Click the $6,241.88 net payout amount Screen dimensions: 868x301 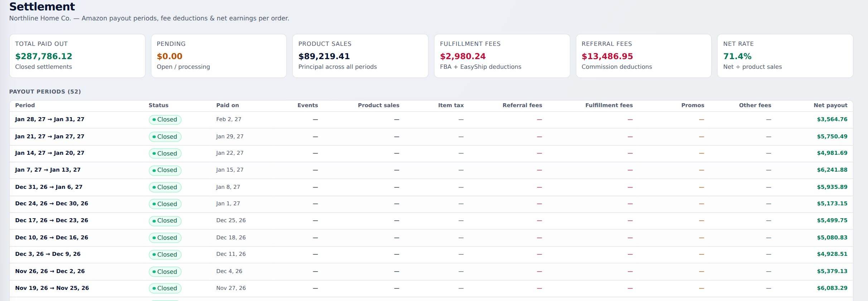tap(832, 170)
